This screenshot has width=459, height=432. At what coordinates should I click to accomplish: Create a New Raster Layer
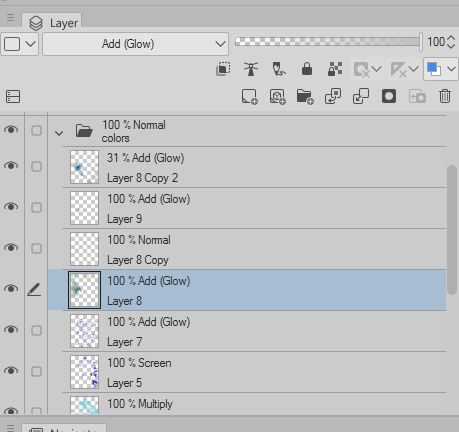249,97
